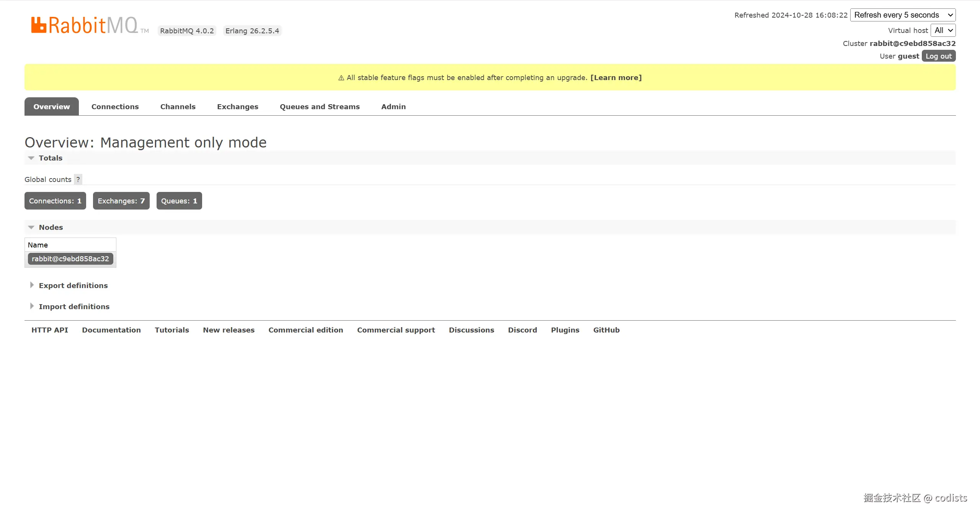Select the Overview tab
The height and width of the screenshot is (516, 980).
52,106
